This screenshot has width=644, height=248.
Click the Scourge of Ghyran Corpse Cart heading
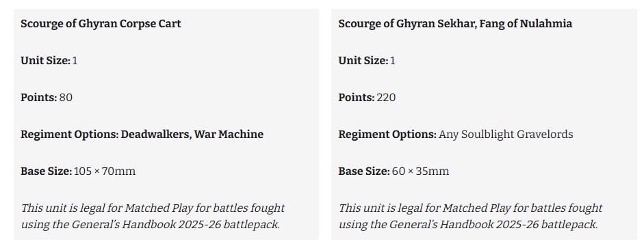[x=101, y=24]
